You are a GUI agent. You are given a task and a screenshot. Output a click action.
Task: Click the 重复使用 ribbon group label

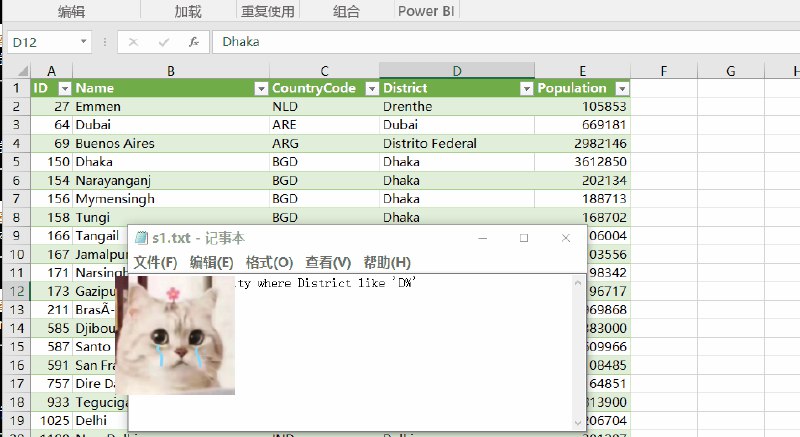point(268,11)
